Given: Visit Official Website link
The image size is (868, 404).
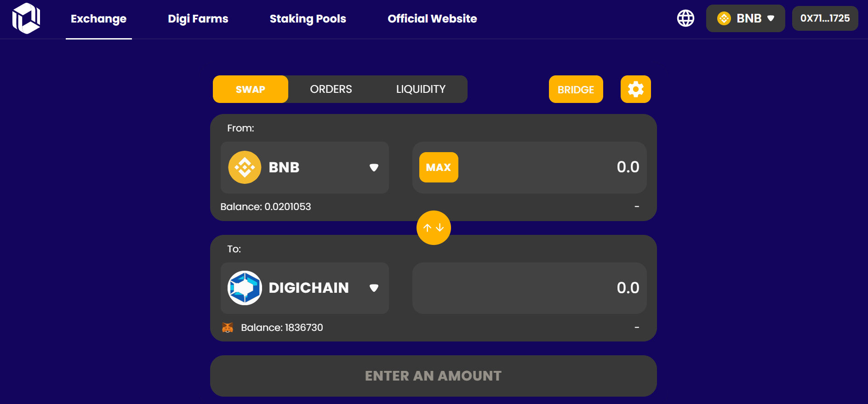Looking at the screenshot, I should (432, 18).
